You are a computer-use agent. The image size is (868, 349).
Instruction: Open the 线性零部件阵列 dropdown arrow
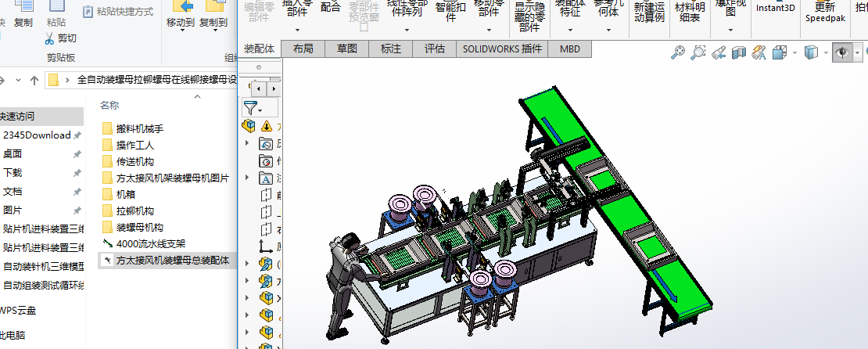(407, 30)
